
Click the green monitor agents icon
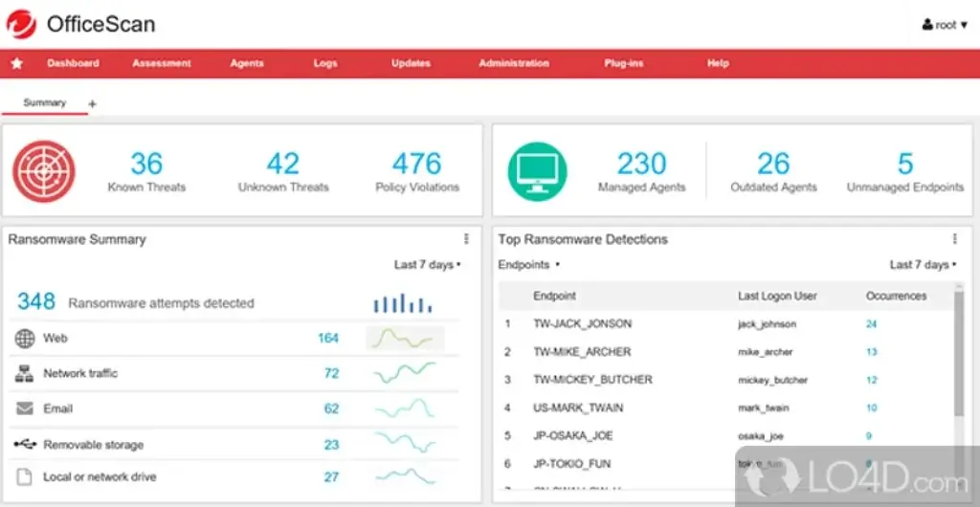pyautogui.click(x=538, y=171)
